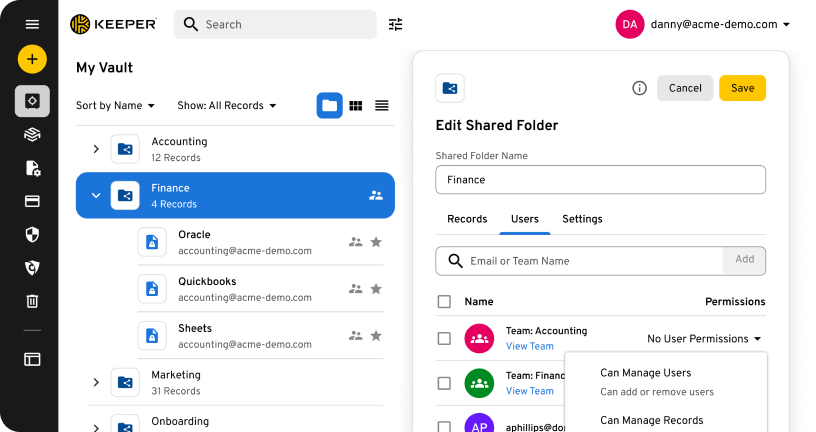Screen dimensions: 816x432
Task: Check the aphillips user checkbox
Action: [444, 426]
